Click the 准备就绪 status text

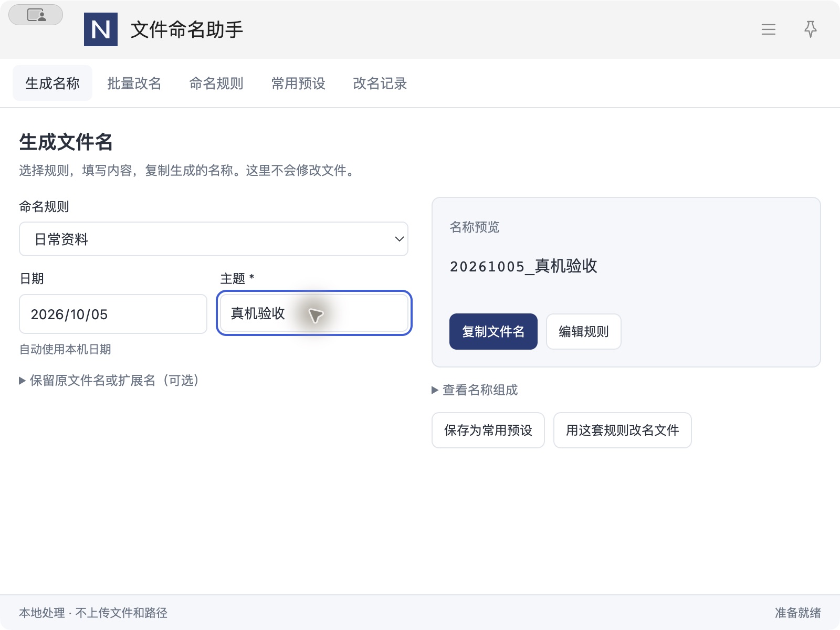(797, 613)
